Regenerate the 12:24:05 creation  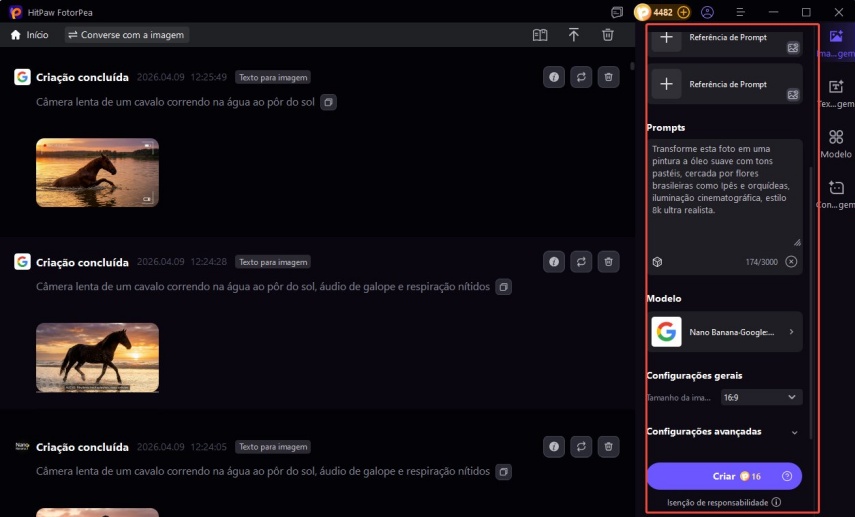tap(581, 447)
